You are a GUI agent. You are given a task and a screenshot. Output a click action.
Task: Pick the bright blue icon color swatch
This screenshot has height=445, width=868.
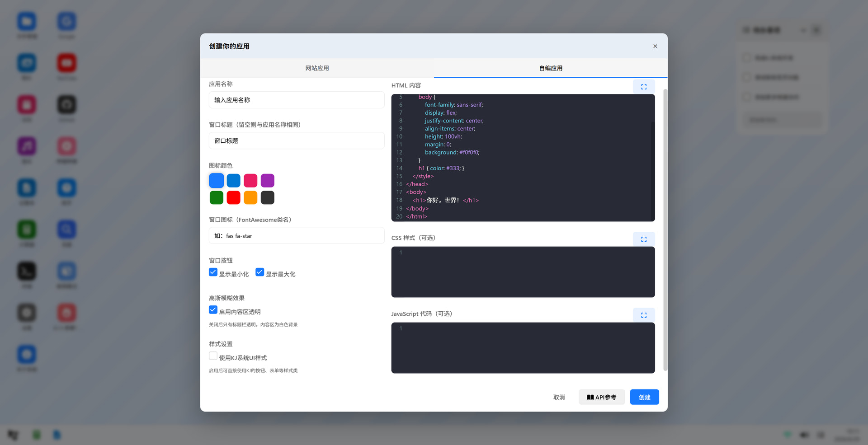[x=217, y=181]
